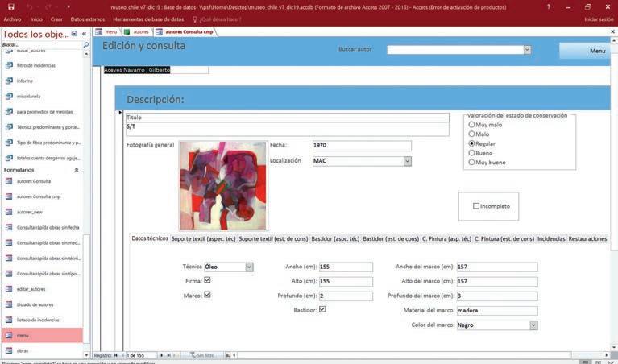Open the quick access toolbar customize arrow
This screenshot has height=364, width=618.
pyautogui.click(x=68, y=6)
